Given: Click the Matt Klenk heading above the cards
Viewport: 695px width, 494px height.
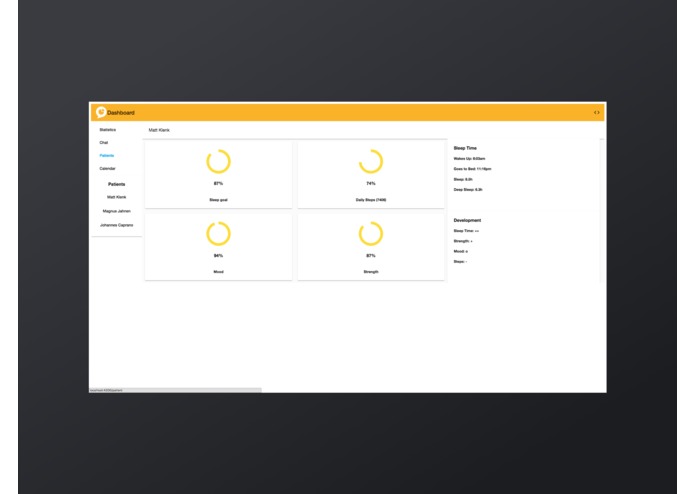Looking at the screenshot, I should tap(159, 130).
